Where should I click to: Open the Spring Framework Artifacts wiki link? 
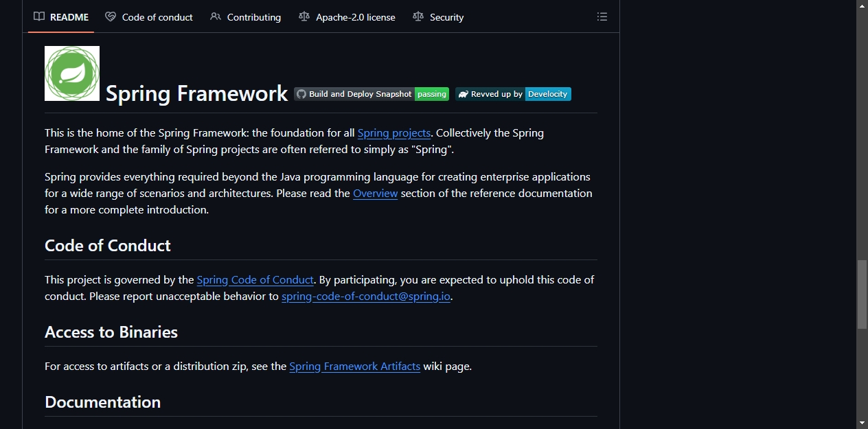click(355, 367)
